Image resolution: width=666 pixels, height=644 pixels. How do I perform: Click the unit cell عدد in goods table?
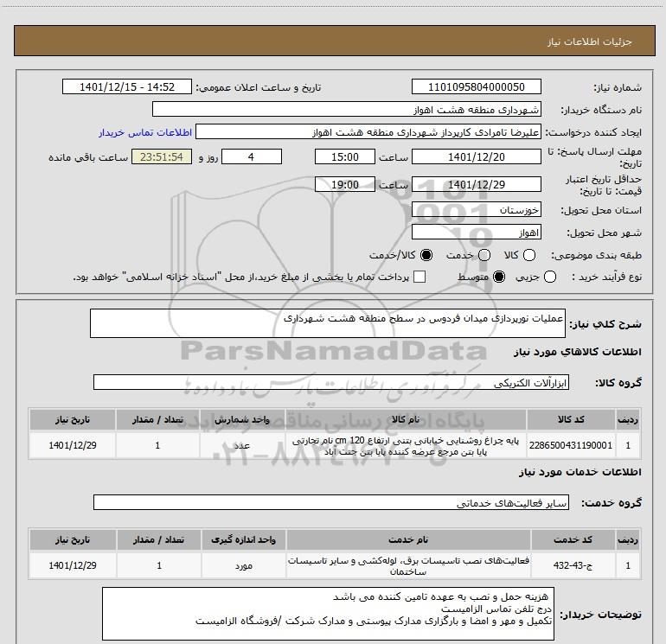pyautogui.click(x=242, y=445)
